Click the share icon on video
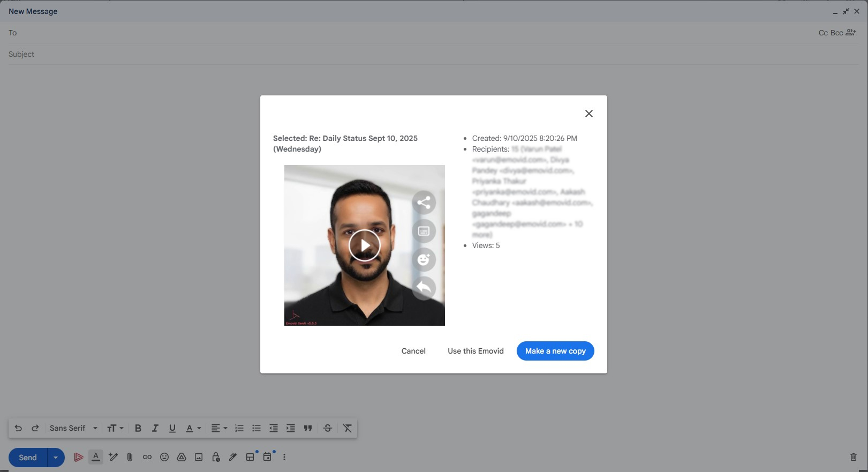Screen dimensions: 868x472 pyautogui.click(x=424, y=203)
